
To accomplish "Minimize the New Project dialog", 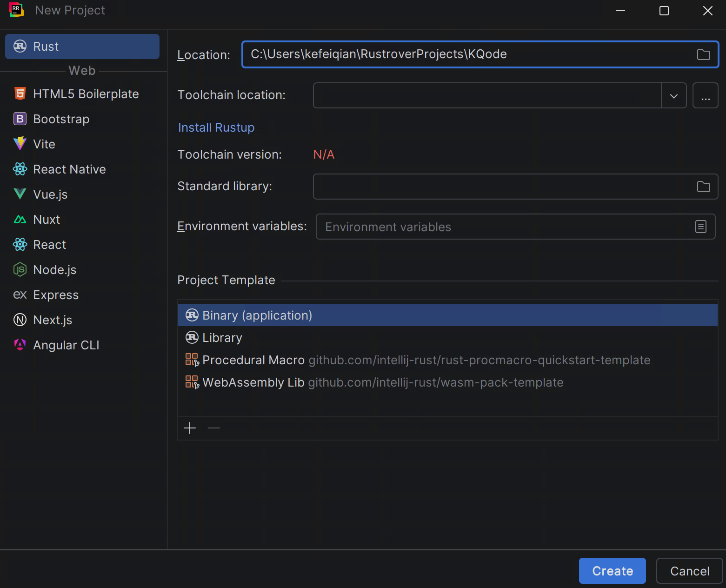I will pos(620,10).
